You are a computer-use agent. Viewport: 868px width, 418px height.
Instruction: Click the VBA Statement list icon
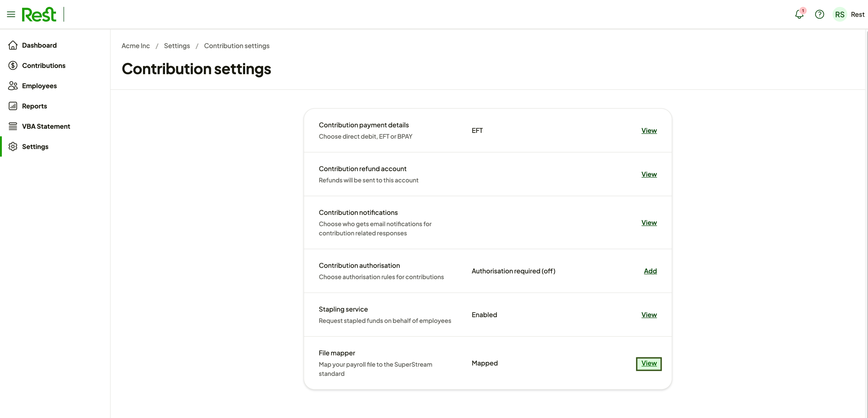[x=13, y=126]
